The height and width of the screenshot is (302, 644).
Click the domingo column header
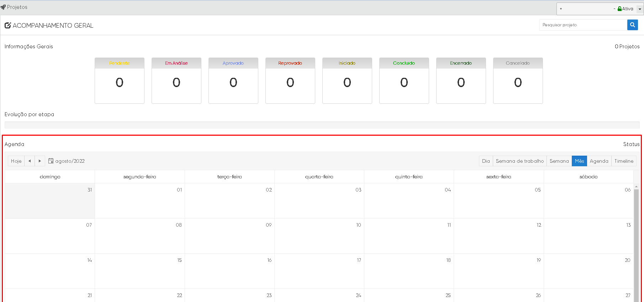tap(50, 177)
